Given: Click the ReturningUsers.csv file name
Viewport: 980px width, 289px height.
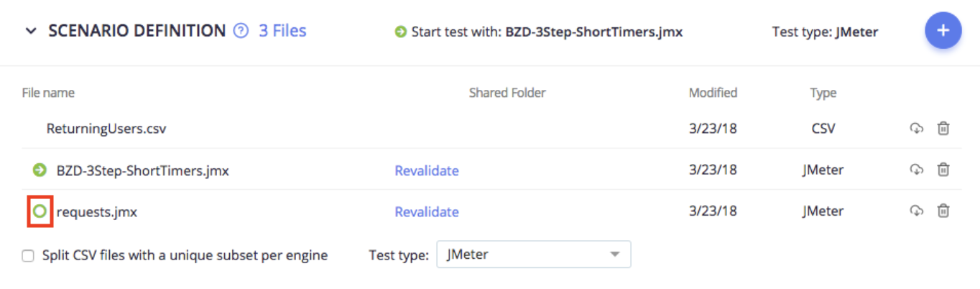Looking at the screenshot, I should click(x=106, y=129).
